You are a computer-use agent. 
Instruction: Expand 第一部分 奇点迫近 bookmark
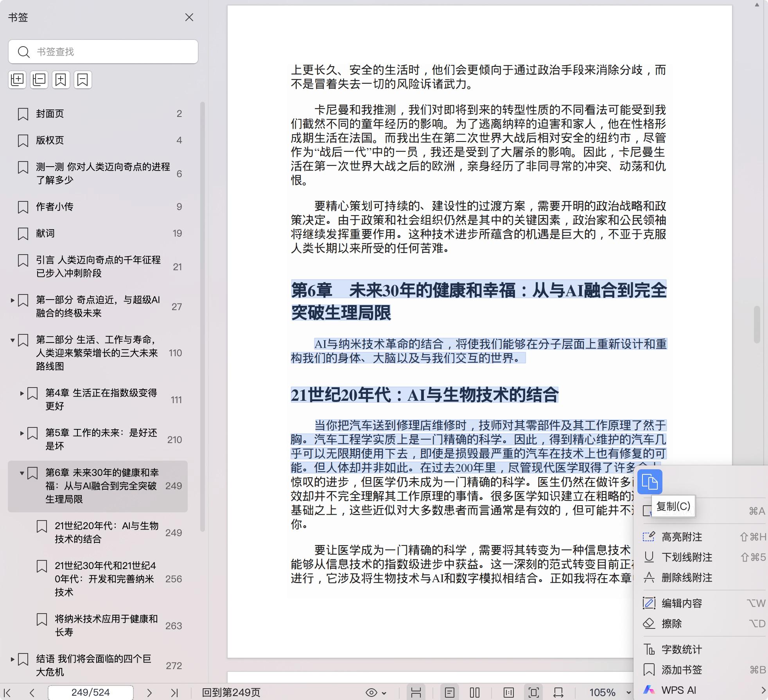point(13,300)
